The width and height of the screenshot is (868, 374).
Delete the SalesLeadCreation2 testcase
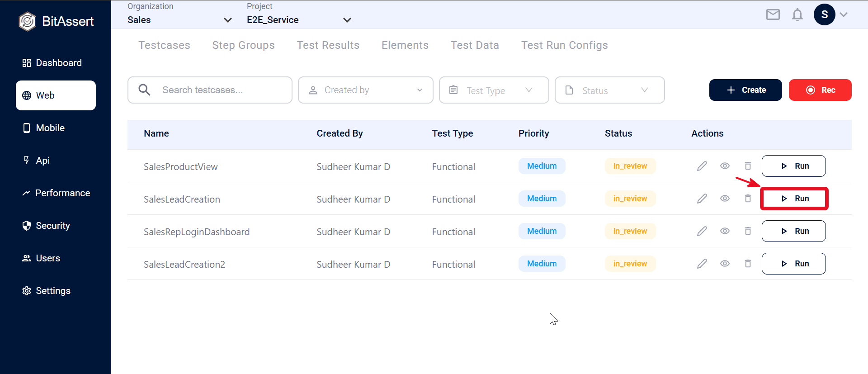(x=748, y=264)
